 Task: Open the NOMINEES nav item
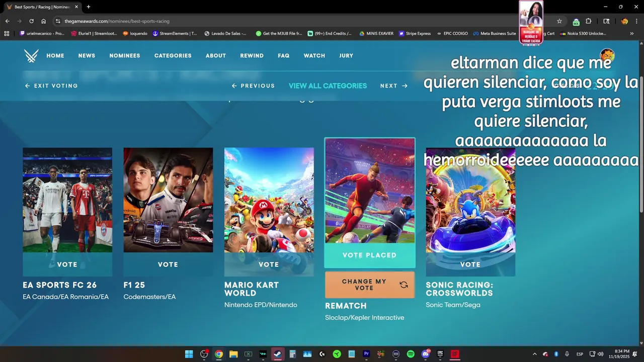(x=125, y=56)
